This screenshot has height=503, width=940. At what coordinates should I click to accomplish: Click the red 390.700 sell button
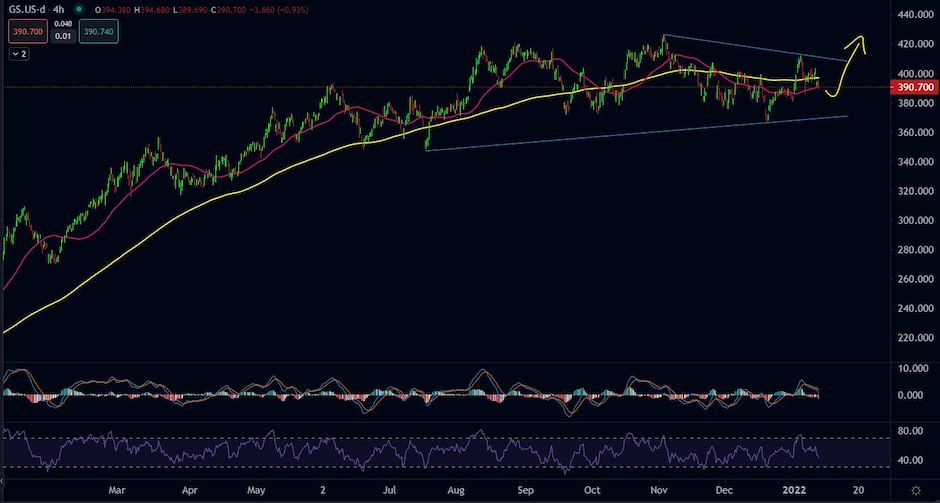28,32
